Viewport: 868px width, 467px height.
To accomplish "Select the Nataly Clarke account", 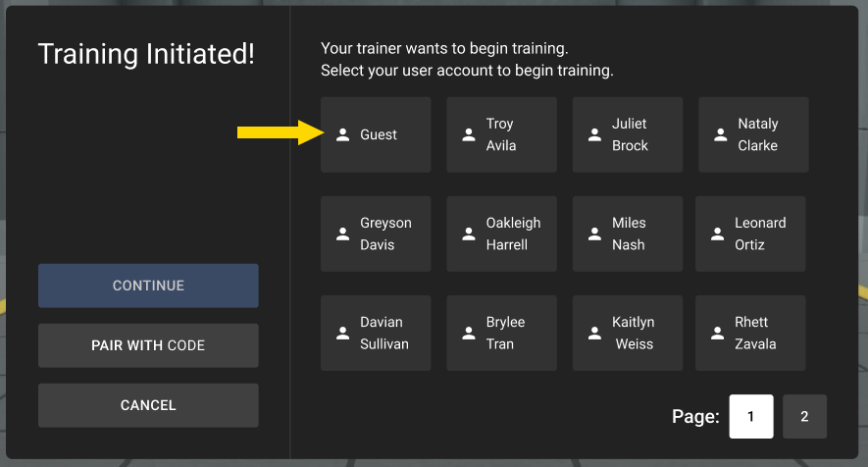I will 753,134.
